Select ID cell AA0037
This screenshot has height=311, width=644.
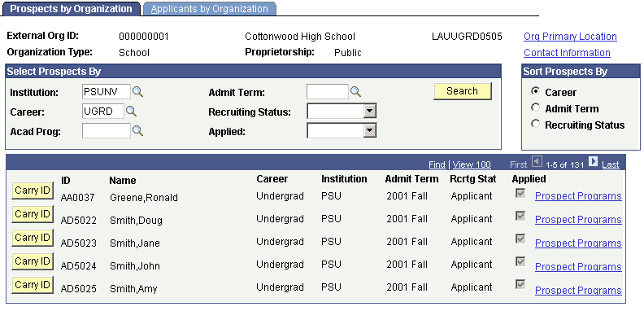77,198
